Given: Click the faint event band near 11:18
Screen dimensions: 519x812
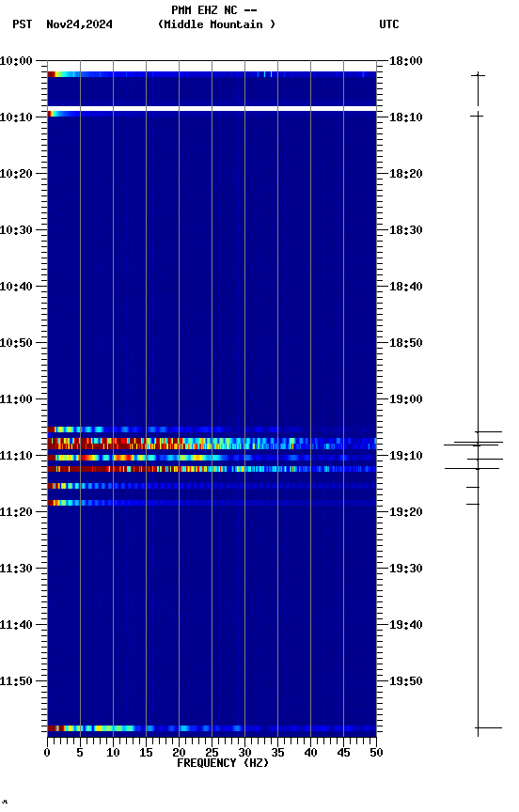Looking at the screenshot, I should coord(212,503).
